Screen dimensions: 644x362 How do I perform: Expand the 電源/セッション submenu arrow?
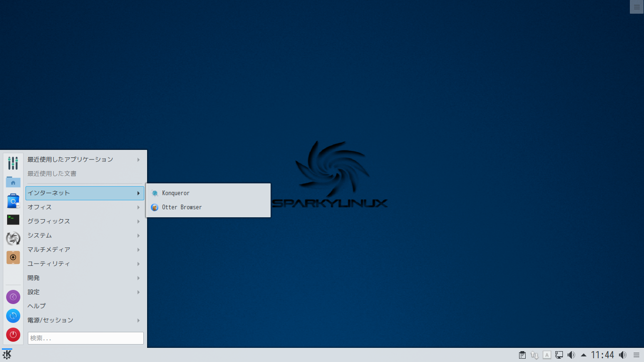(x=139, y=321)
